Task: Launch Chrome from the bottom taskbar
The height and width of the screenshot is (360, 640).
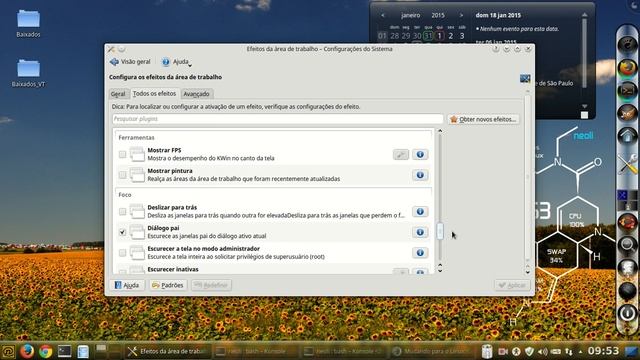Action: click(x=46, y=351)
